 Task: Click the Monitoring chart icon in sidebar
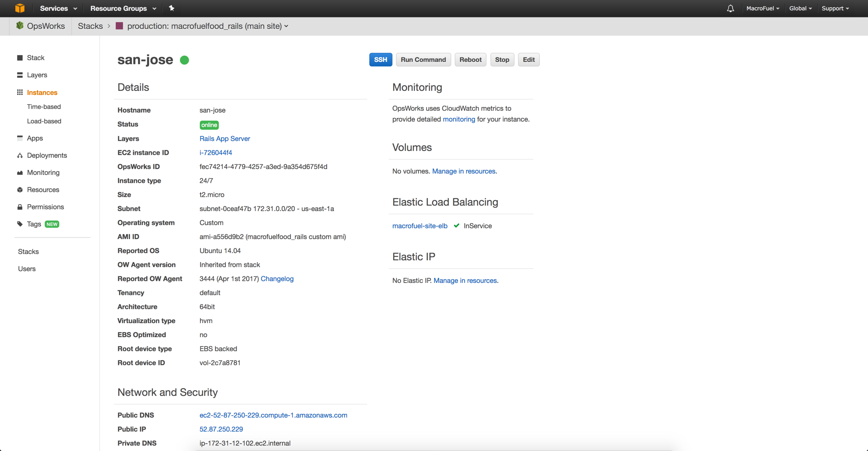tap(20, 173)
